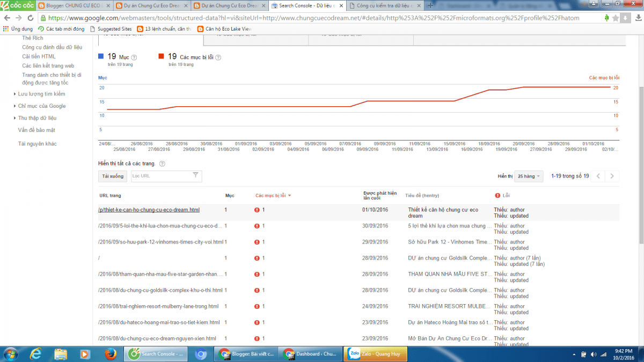Sort by the Các mục bị lỗi column
The width and height of the screenshot is (644, 362).
point(273,196)
